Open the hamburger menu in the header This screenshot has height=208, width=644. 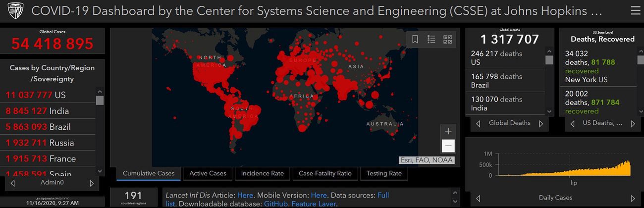pyautogui.click(x=635, y=11)
